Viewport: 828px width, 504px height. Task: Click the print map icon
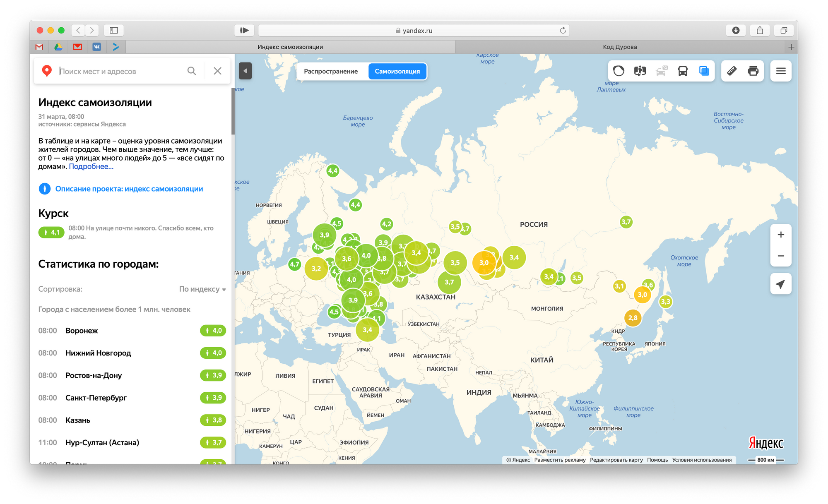pyautogui.click(x=753, y=71)
